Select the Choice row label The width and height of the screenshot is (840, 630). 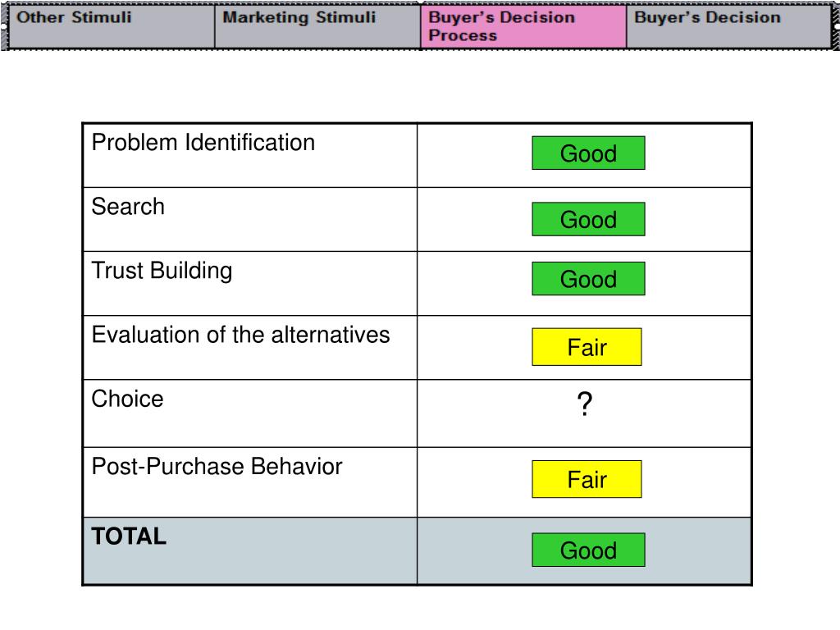tap(127, 399)
